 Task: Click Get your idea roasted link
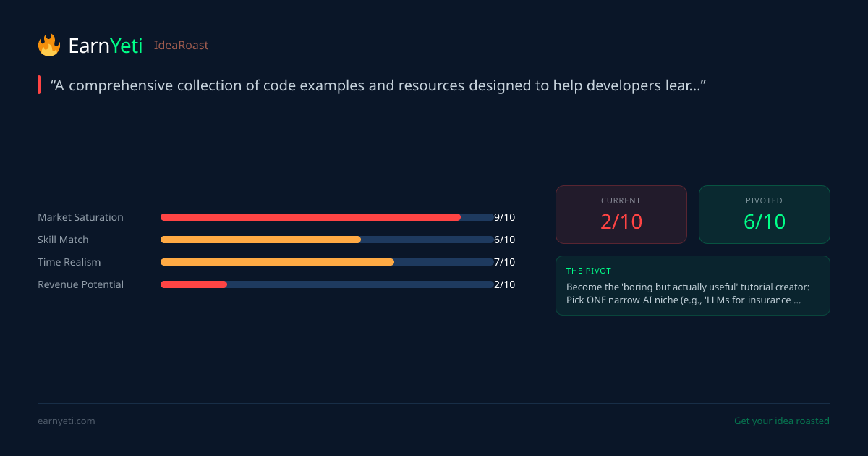781,421
